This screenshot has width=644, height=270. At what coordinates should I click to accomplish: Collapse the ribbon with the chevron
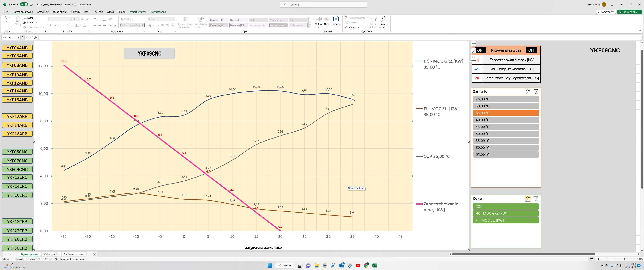640,31
